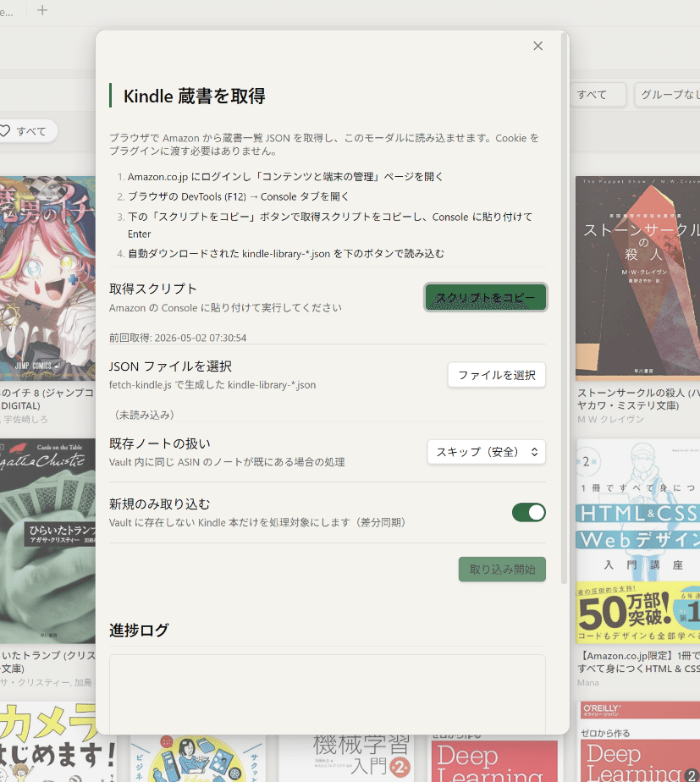The image size is (700, 782).
Task: Open ストーンサークルの殺人 book cover
Action: point(637,278)
